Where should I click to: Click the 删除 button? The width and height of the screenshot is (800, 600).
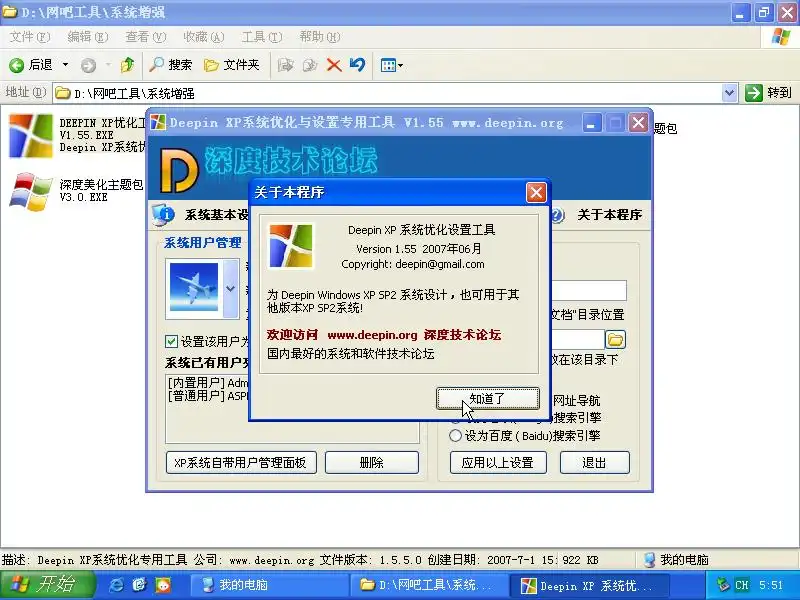pos(371,463)
